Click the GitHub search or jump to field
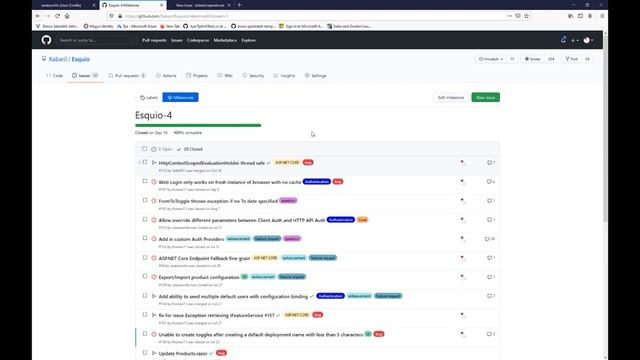Viewport: 640px width, 360px height. [97, 40]
